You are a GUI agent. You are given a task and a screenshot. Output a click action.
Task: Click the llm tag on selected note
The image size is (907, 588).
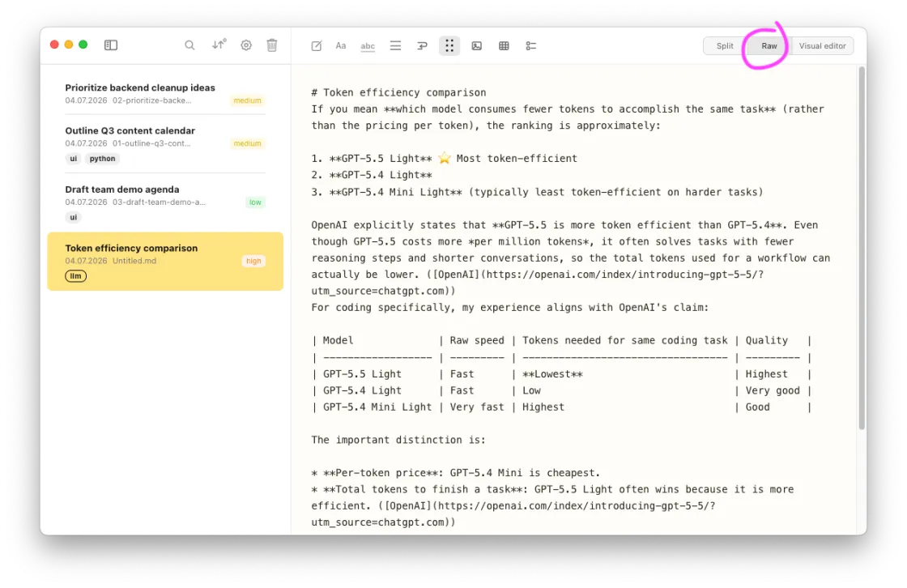click(76, 276)
